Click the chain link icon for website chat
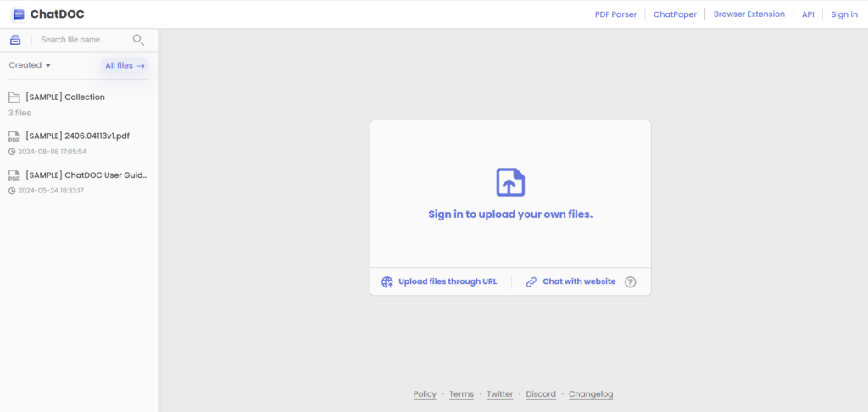The width and height of the screenshot is (868, 412). tap(531, 281)
